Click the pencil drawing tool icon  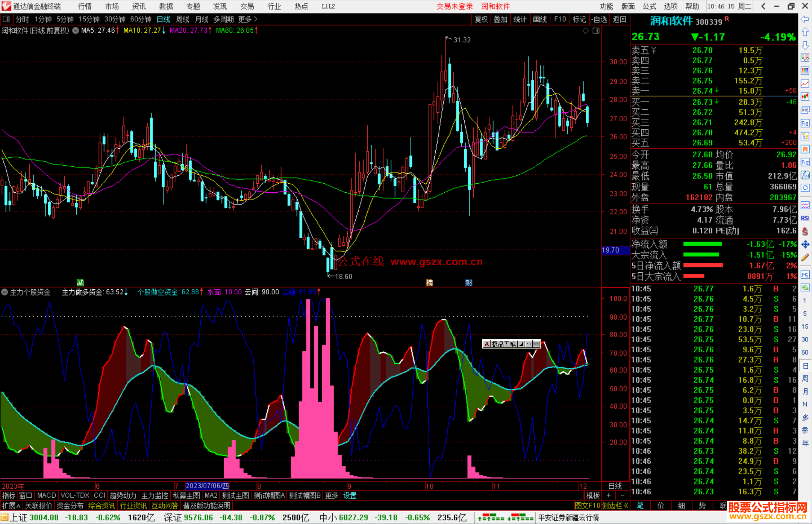coord(805,258)
